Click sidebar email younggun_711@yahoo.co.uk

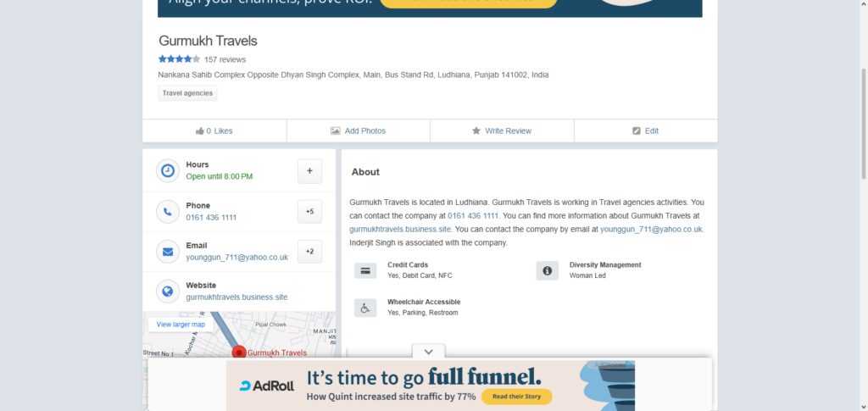pyautogui.click(x=237, y=258)
